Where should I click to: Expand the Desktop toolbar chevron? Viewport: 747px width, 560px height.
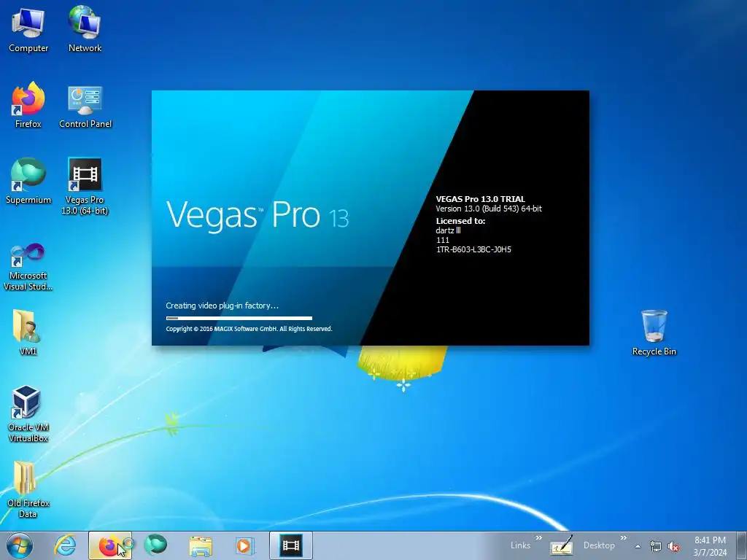(623, 538)
